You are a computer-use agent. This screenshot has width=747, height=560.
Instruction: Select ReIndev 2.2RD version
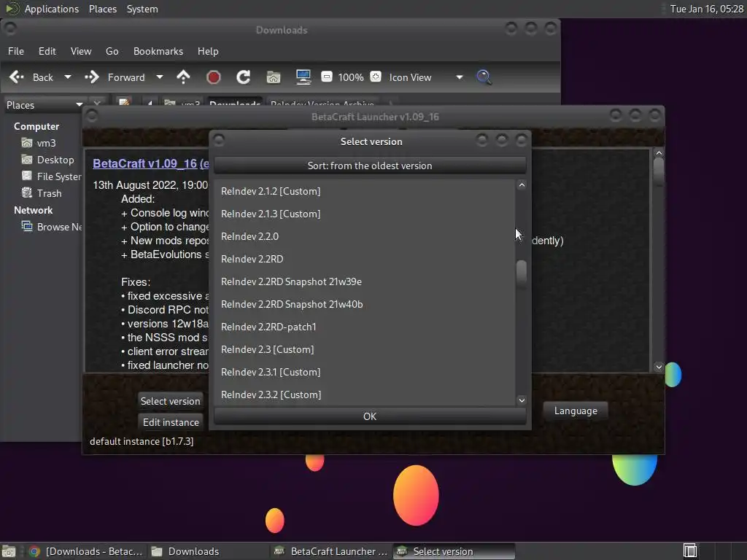click(365, 259)
